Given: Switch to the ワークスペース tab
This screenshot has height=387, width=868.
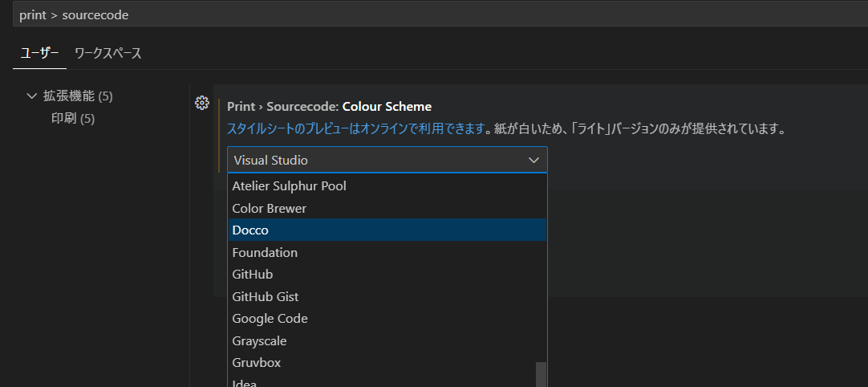Looking at the screenshot, I should (x=108, y=53).
